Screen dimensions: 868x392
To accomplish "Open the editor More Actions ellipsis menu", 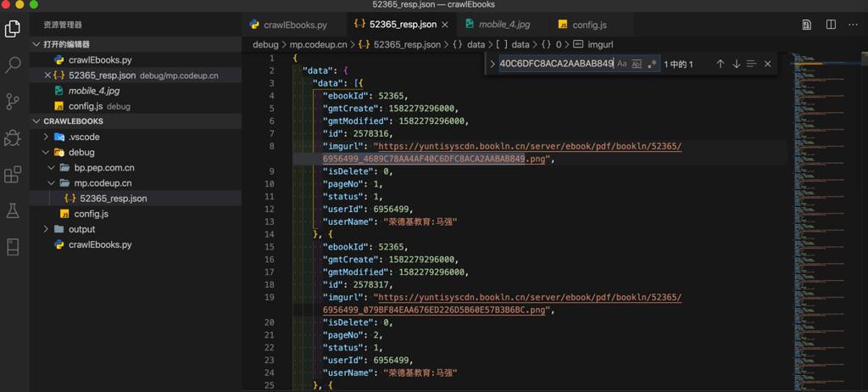I will pyautogui.click(x=854, y=25).
